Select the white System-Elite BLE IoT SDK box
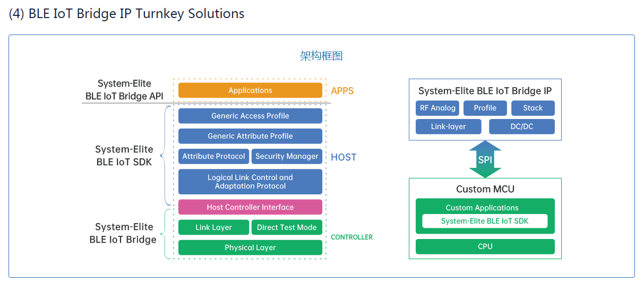This screenshot has height=282, width=644. tap(485, 221)
